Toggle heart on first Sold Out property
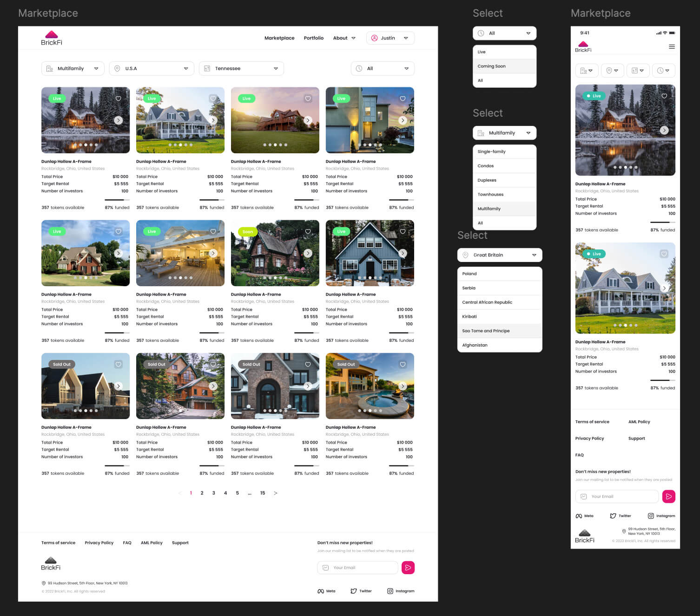The image size is (700, 616). pos(119,365)
